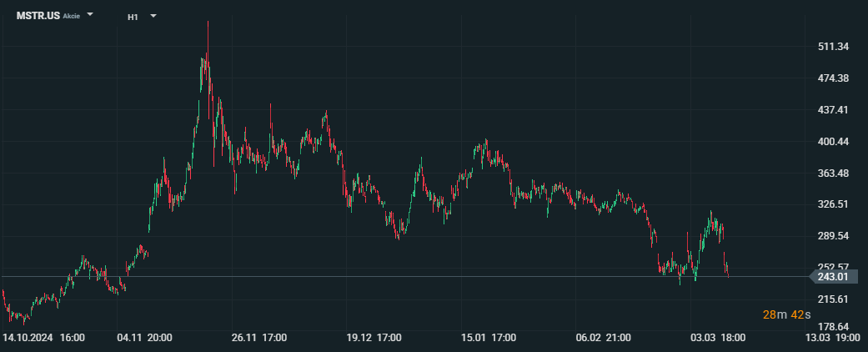This screenshot has width=868, height=352.
Task: Click the 511.34 price axis label
Action: [833, 47]
